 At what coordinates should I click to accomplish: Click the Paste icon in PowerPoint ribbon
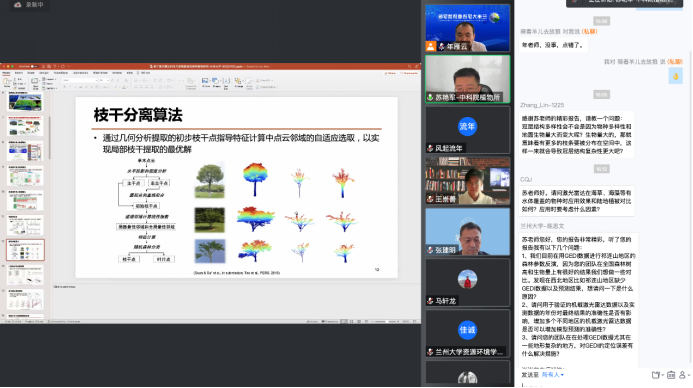pyautogui.click(x=7, y=83)
